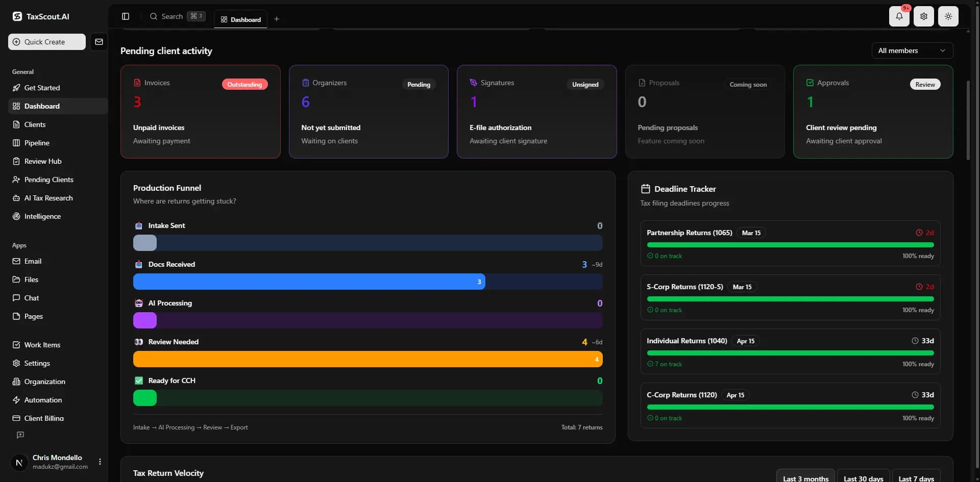The width and height of the screenshot is (980, 482).
Task: Switch theme with the sun icon
Action: click(x=948, y=16)
